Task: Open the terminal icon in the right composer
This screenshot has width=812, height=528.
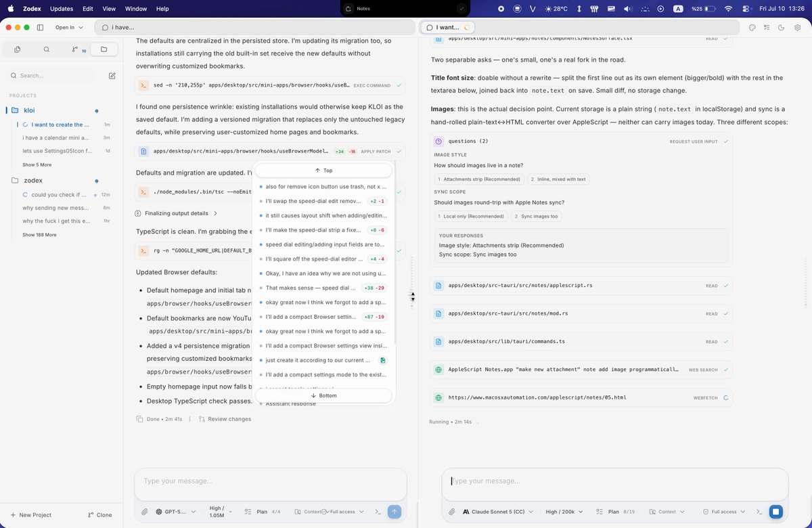Action: pyautogui.click(x=759, y=512)
